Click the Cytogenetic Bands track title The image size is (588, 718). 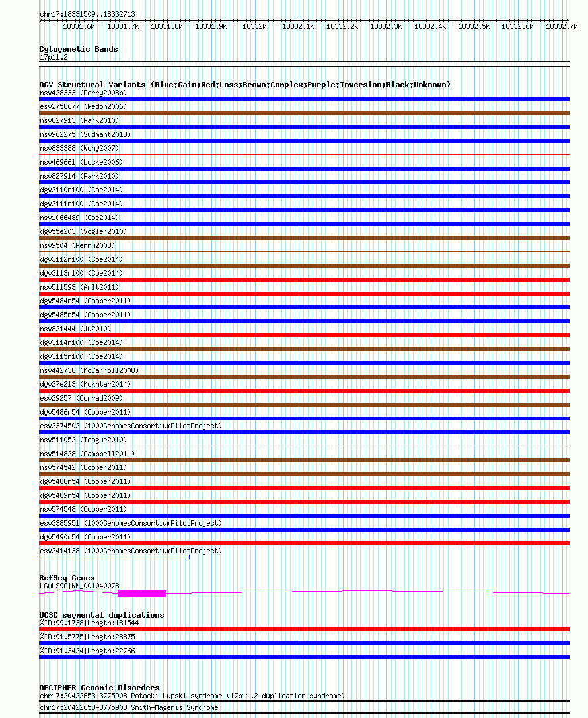79,49
